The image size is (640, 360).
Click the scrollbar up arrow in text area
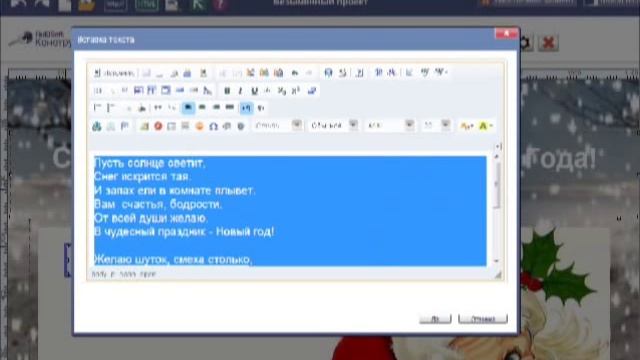coord(497,157)
